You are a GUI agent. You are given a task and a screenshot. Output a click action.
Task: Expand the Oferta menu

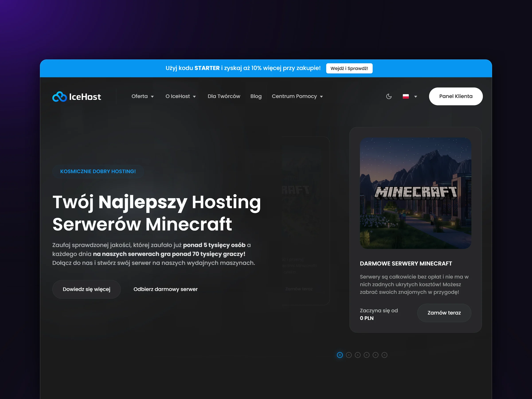coord(142,96)
